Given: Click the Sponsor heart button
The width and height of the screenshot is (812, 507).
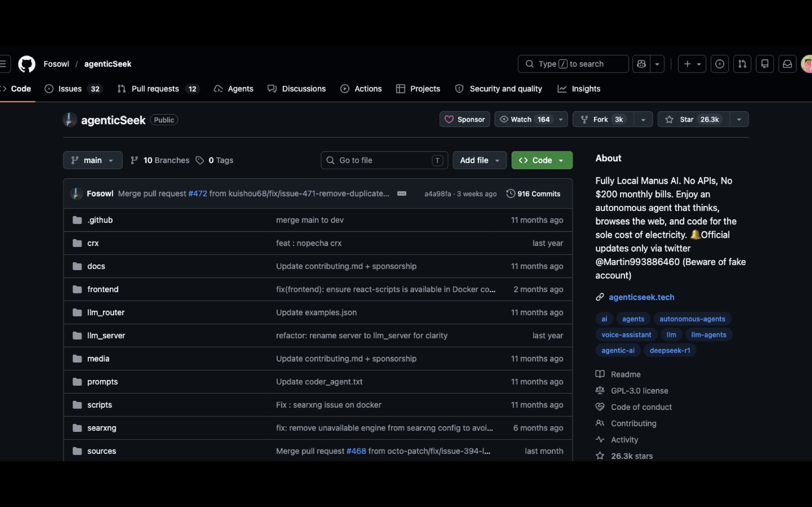Looking at the screenshot, I should click(x=465, y=120).
